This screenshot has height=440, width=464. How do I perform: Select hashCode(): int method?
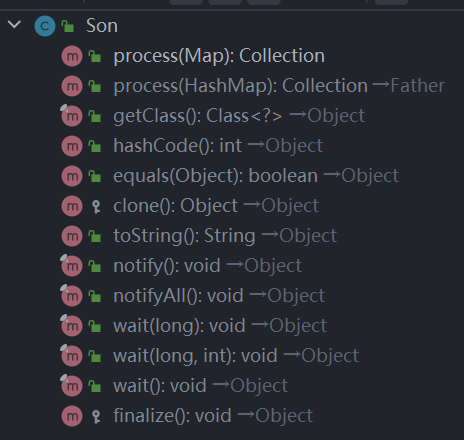pyautogui.click(x=218, y=146)
